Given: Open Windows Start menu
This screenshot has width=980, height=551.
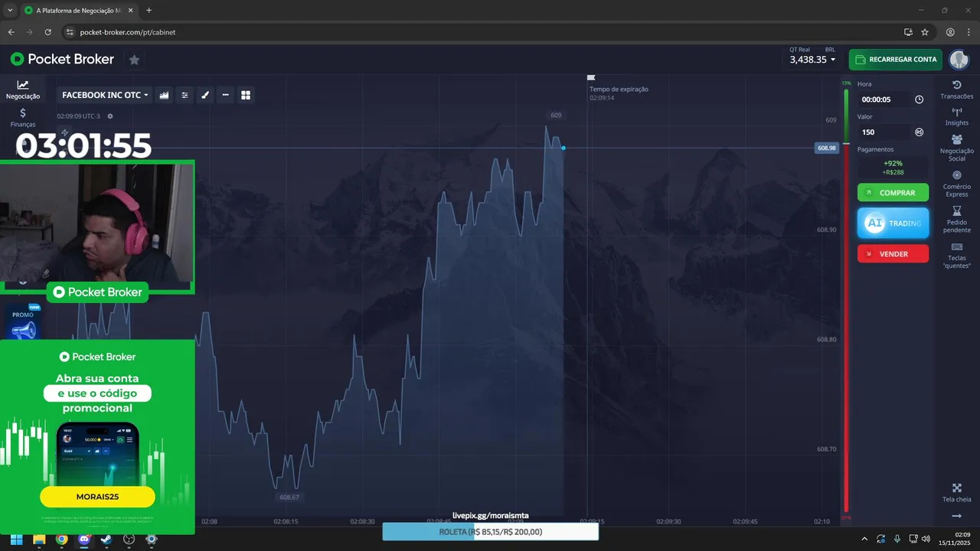Looking at the screenshot, I should click(17, 540).
